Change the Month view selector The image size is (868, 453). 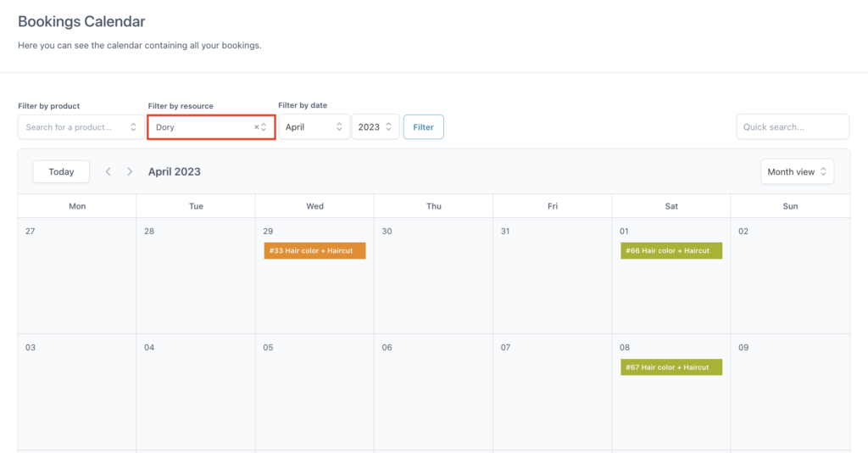pos(797,171)
